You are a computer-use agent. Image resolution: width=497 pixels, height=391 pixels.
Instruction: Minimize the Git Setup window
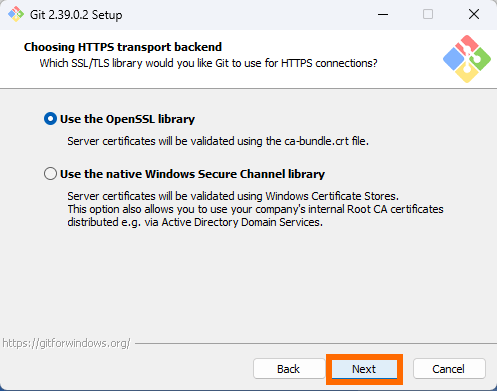383,14
